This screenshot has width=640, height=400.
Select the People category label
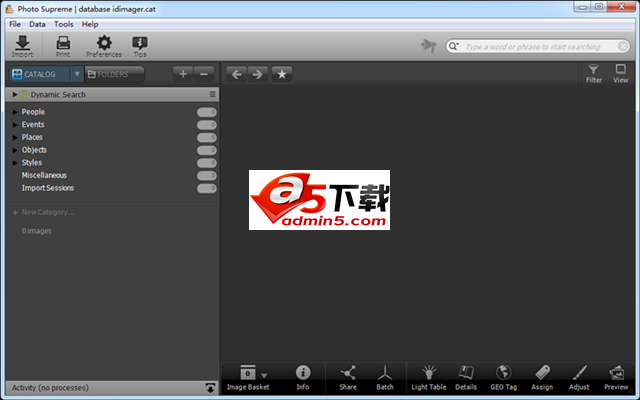tap(33, 112)
